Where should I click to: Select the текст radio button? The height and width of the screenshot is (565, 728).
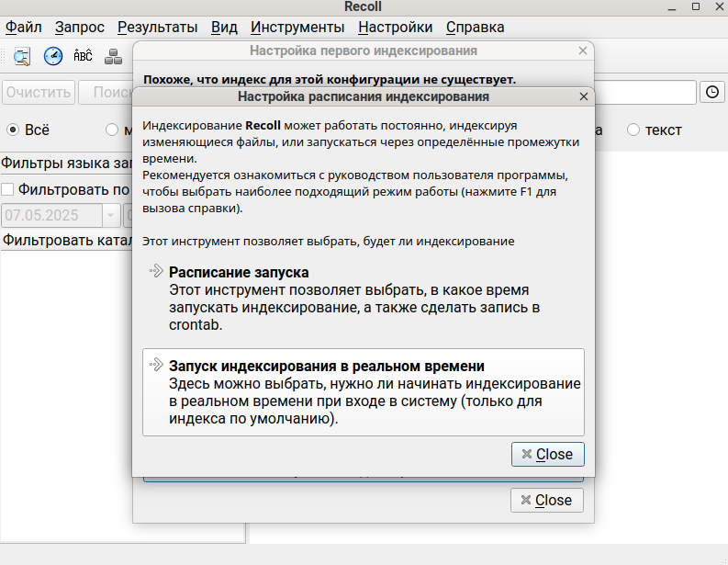pyautogui.click(x=633, y=130)
